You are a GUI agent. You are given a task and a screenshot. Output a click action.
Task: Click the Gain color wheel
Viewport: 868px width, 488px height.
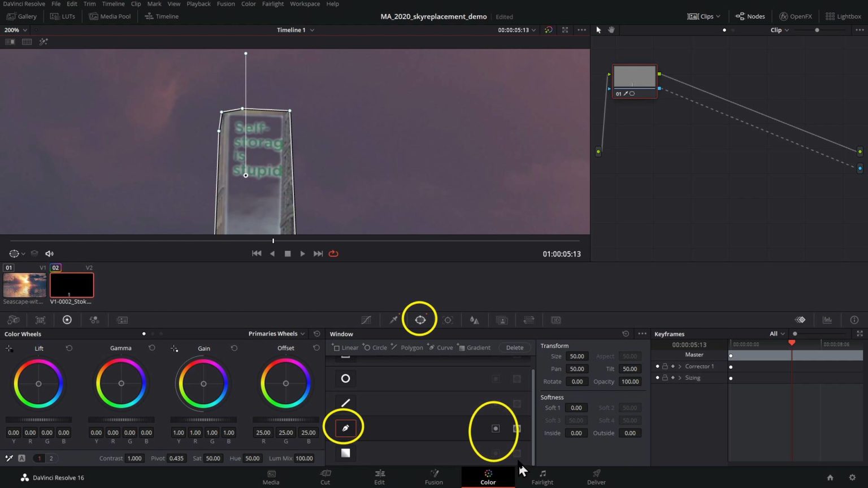(203, 384)
